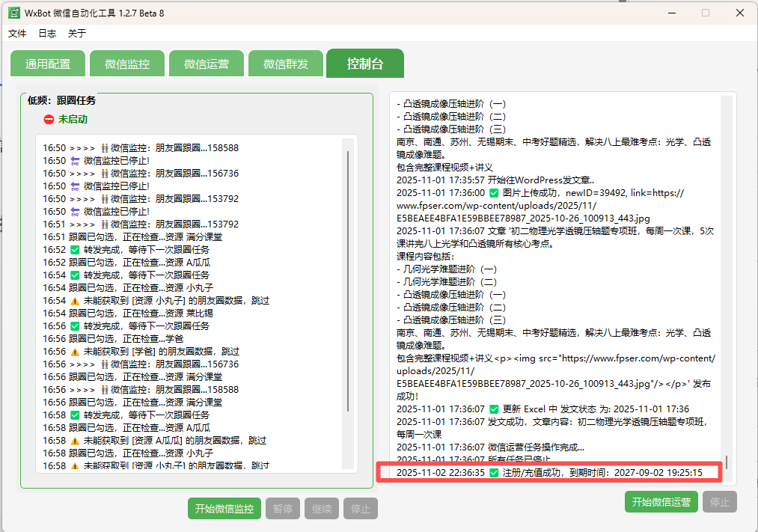This screenshot has height=532, width=758.
Task: Switch to the 微信监控 tab
Action: point(126,63)
